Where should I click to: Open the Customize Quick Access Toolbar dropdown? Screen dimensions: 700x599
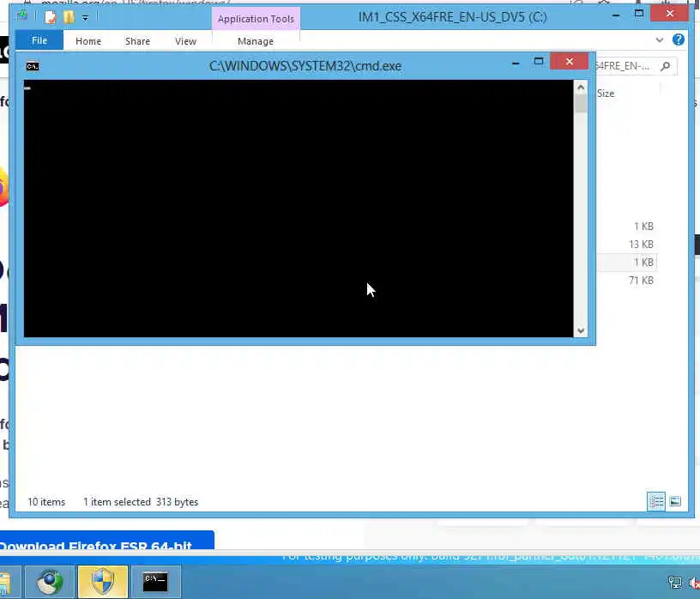[85, 18]
